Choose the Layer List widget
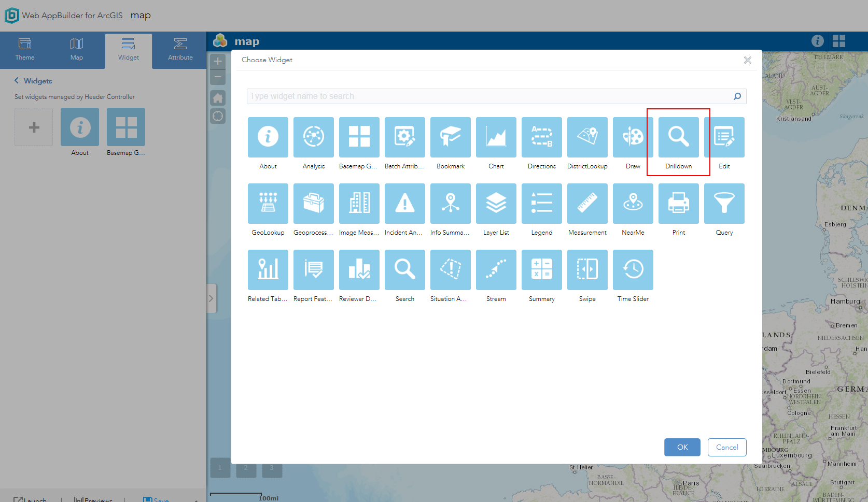This screenshot has height=502, width=868. click(x=496, y=204)
